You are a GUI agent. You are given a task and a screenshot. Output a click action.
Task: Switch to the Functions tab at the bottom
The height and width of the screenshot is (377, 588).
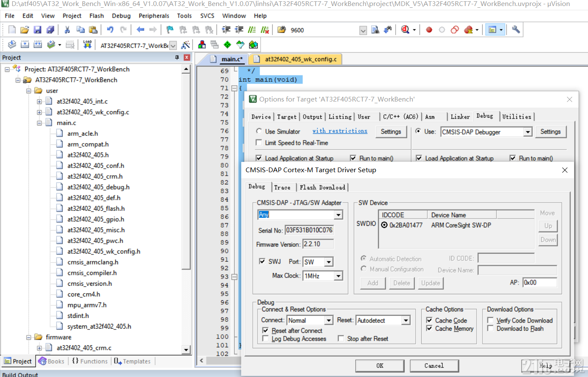point(90,361)
